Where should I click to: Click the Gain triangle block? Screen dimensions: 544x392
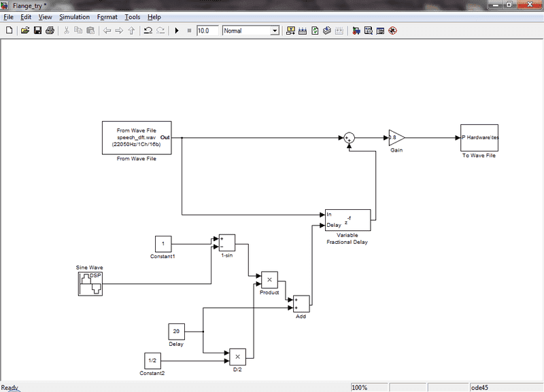pyautogui.click(x=396, y=138)
